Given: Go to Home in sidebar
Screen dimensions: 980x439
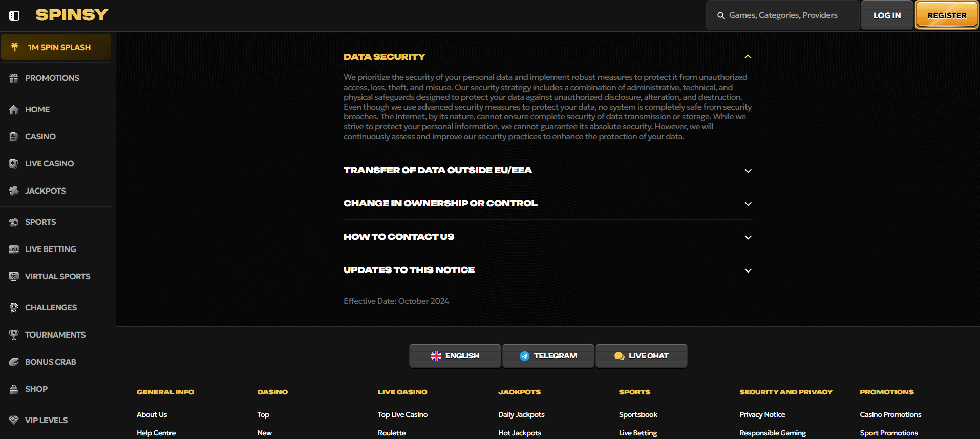Looking at the screenshot, I should 37,110.
